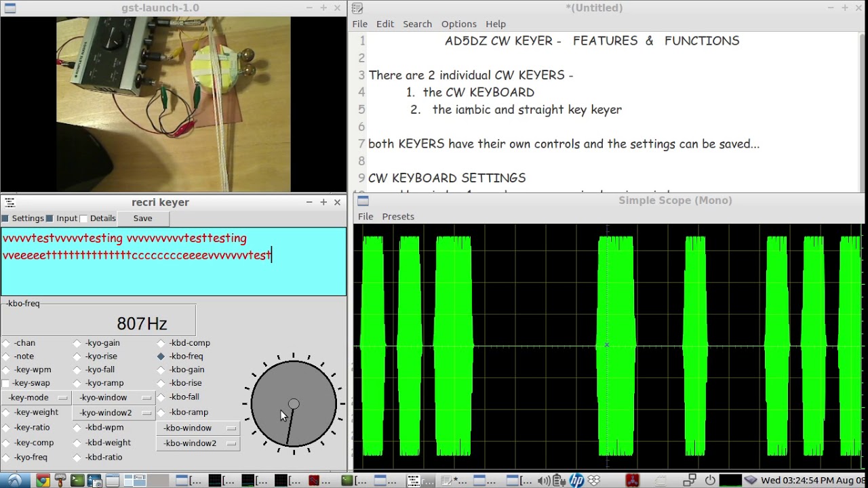Select the -note radio button
Viewport: 868px width, 488px height.
click(x=7, y=357)
